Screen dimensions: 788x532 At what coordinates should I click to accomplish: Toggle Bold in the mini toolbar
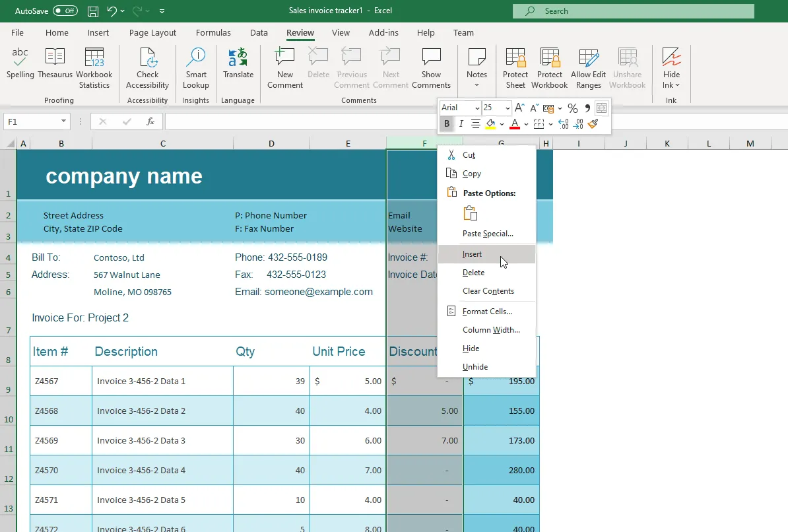click(447, 124)
